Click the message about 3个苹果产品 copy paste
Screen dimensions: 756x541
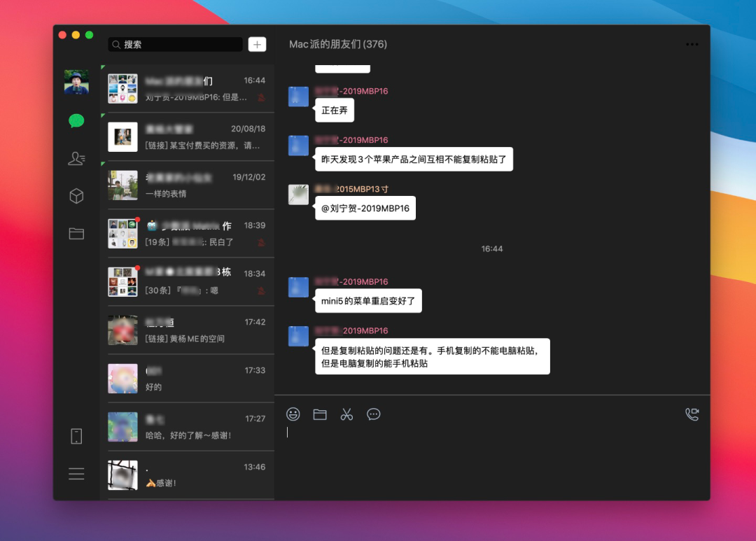coord(414,159)
